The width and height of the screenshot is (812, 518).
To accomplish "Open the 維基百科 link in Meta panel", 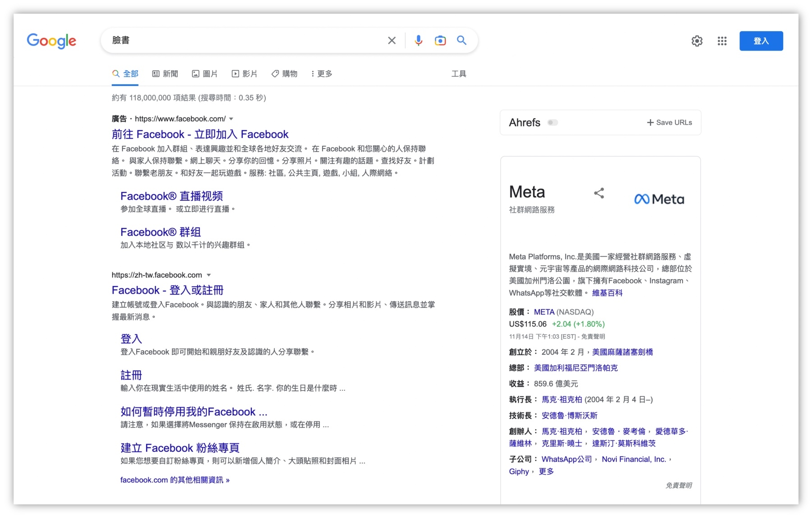I will (606, 293).
